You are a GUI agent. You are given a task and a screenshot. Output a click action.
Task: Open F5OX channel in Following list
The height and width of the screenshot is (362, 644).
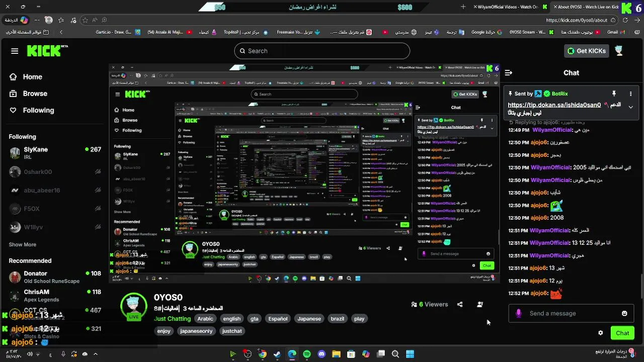pyautogui.click(x=54, y=209)
